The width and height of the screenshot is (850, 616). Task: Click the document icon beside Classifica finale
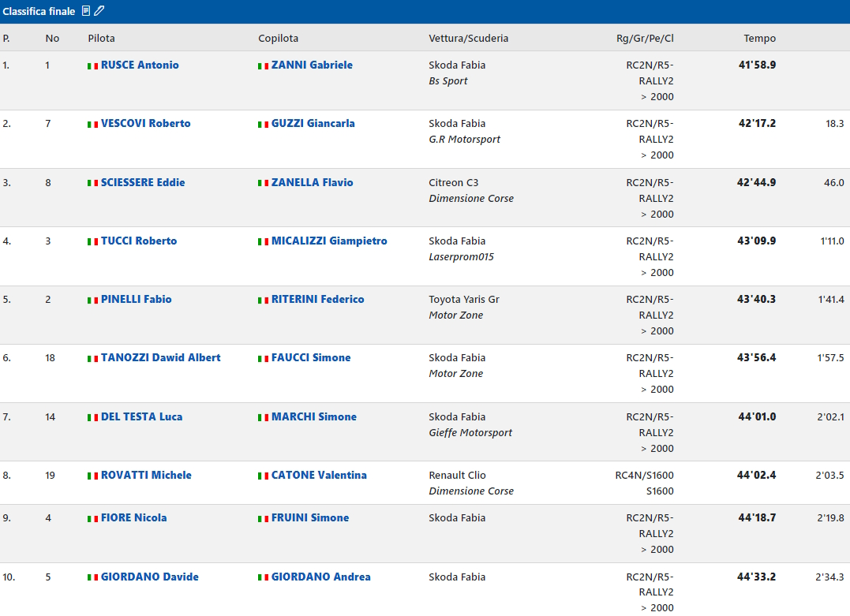[x=86, y=11]
